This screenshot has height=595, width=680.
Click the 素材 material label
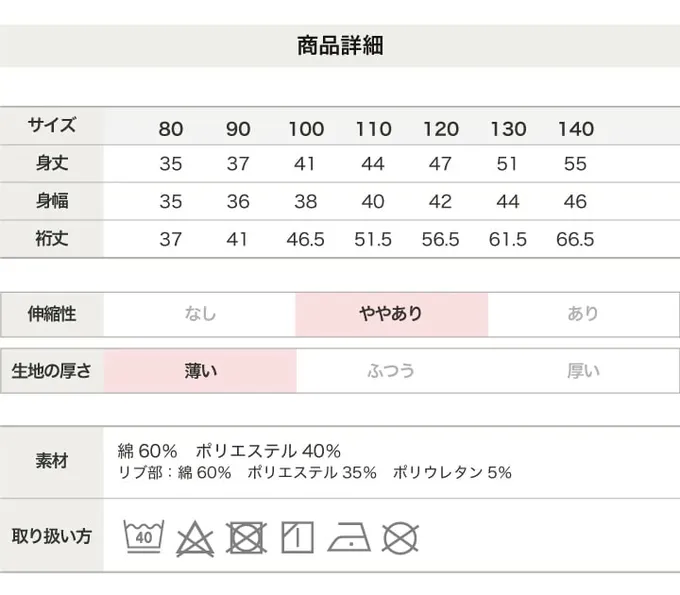click(52, 462)
